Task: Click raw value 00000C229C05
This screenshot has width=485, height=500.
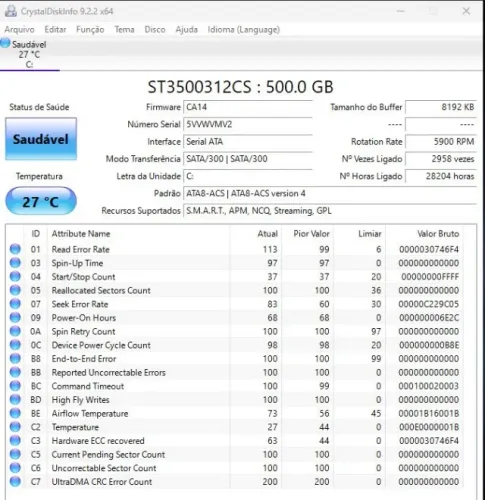Action: (x=429, y=304)
